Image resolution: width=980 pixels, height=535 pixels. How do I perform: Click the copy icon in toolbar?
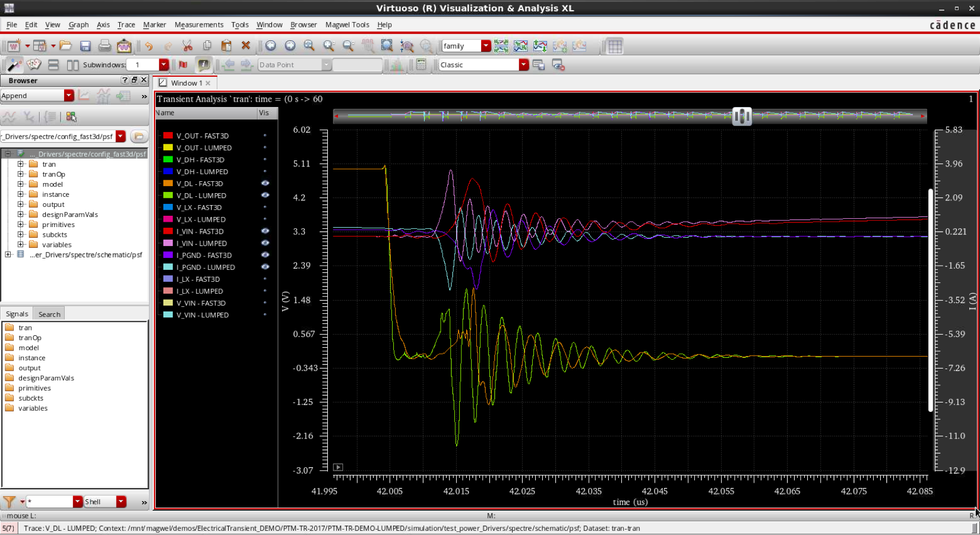[x=207, y=46]
